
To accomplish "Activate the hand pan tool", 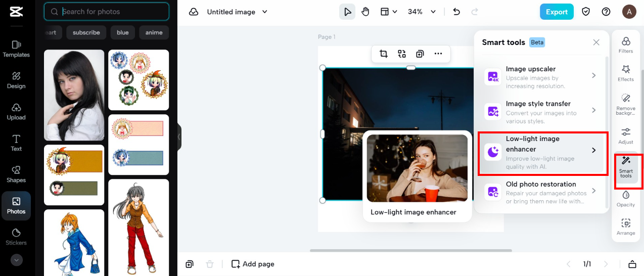I will 365,12.
